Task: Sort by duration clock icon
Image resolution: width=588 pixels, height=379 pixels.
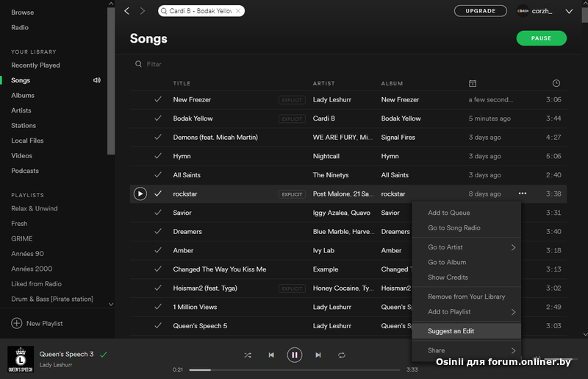Action: tap(556, 83)
